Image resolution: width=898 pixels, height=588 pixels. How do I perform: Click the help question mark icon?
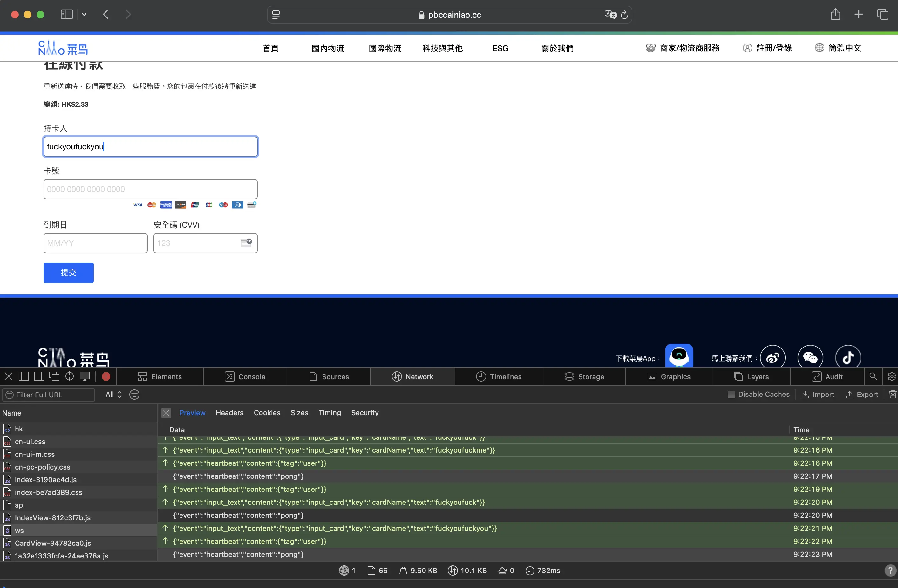pos(890,570)
